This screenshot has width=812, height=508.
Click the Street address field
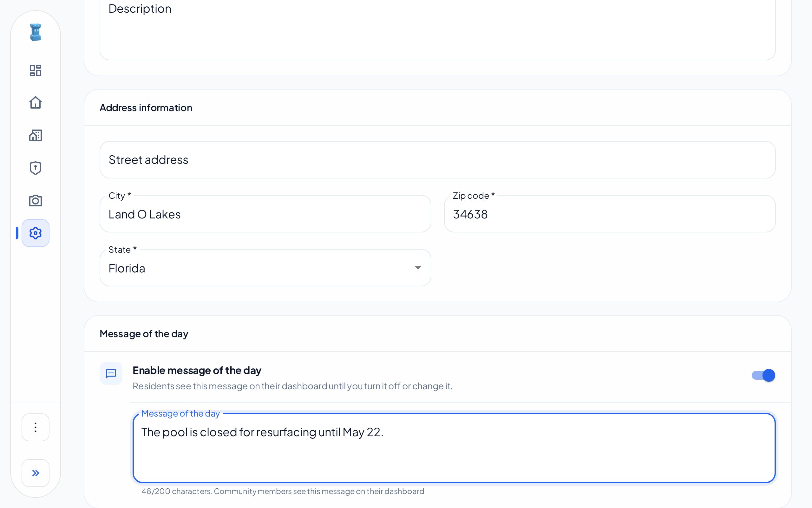pos(437,160)
